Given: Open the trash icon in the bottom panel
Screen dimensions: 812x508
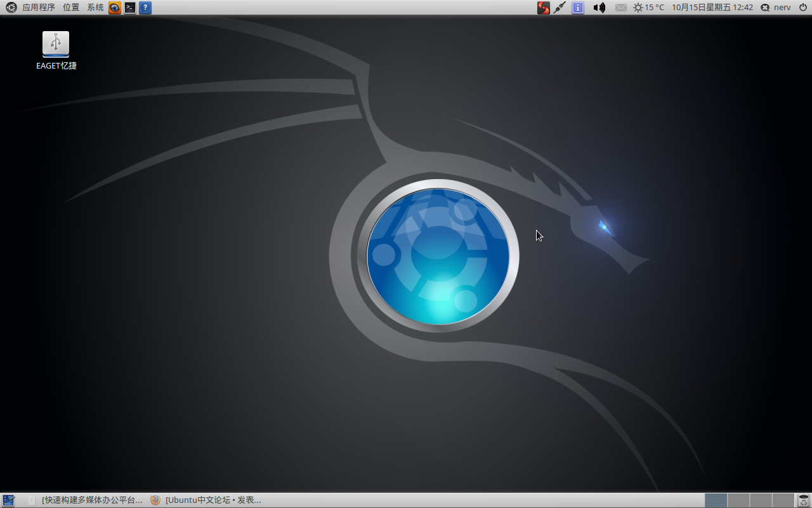Looking at the screenshot, I should tap(804, 500).
